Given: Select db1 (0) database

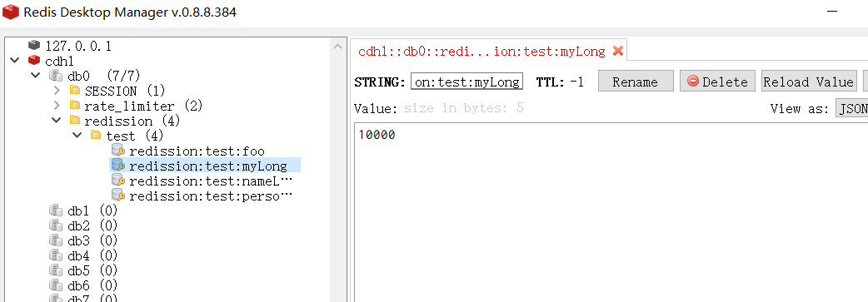Looking at the screenshot, I should (x=92, y=210).
